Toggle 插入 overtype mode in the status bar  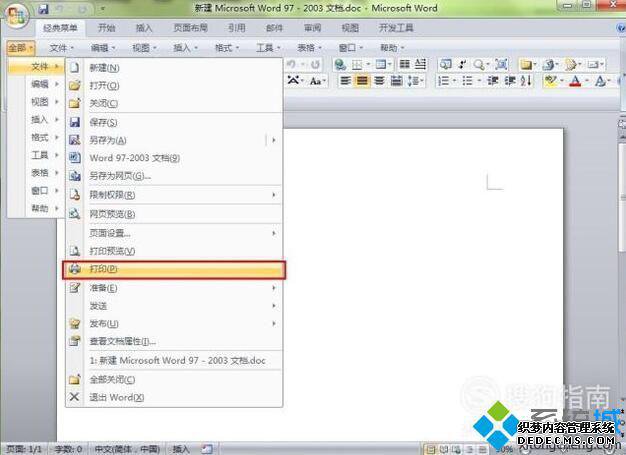[181, 449]
